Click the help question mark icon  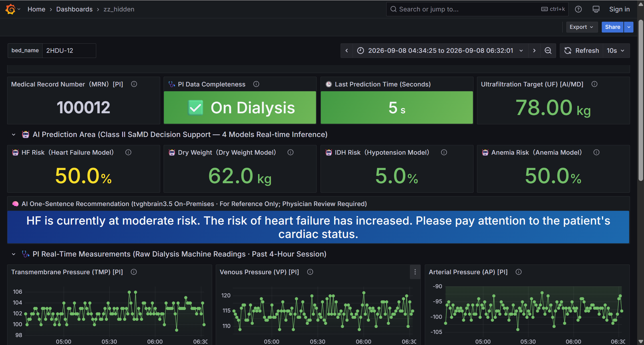pyautogui.click(x=578, y=9)
